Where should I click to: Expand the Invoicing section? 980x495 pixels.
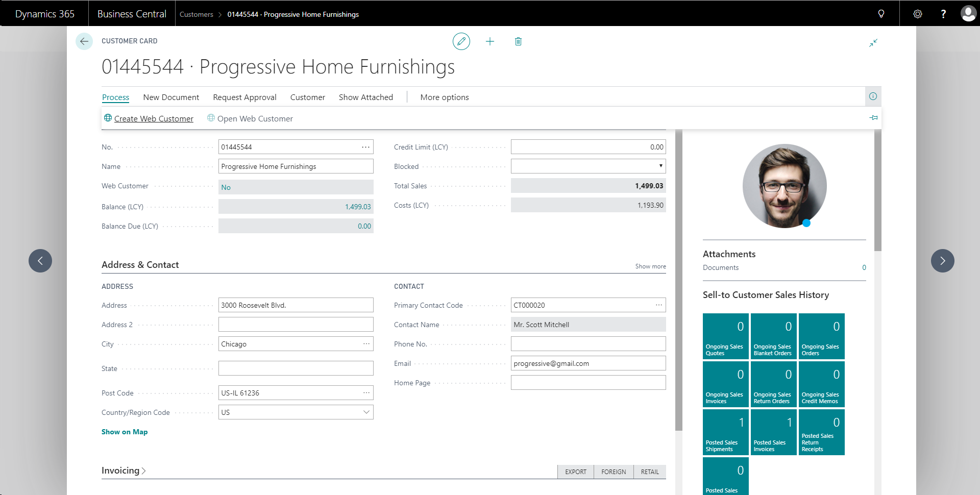coord(124,471)
